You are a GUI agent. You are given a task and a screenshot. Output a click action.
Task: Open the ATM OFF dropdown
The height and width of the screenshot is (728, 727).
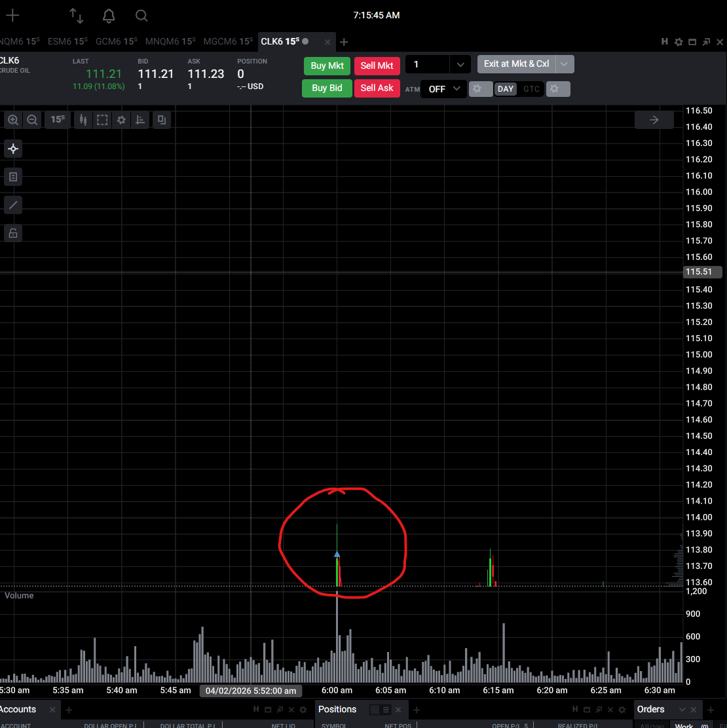(x=443, y=88)
